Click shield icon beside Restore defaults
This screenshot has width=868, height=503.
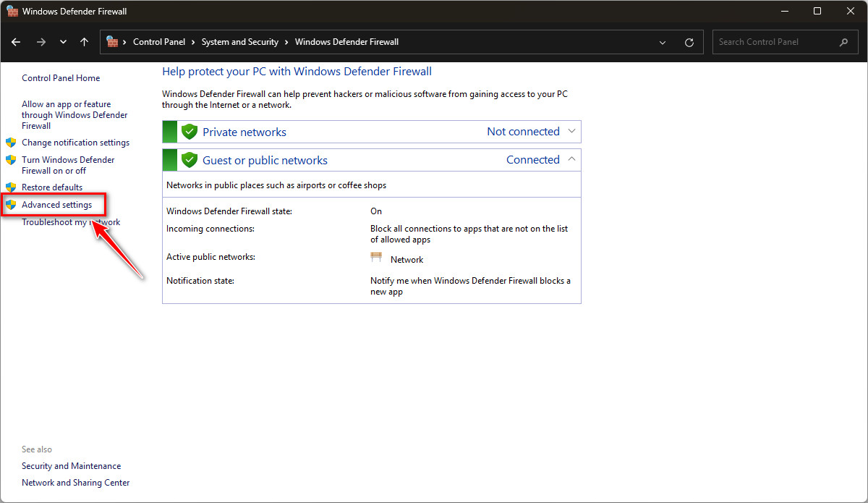pos(11,187)
